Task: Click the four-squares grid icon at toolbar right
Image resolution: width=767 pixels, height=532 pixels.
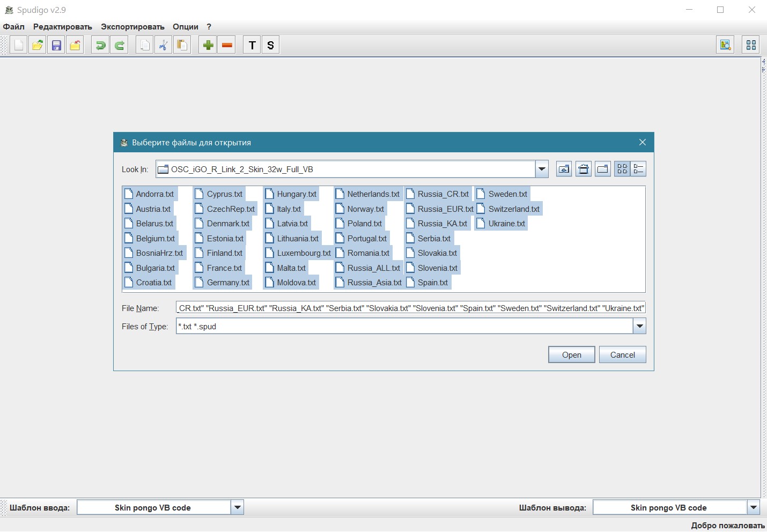Action: [751, 45]
